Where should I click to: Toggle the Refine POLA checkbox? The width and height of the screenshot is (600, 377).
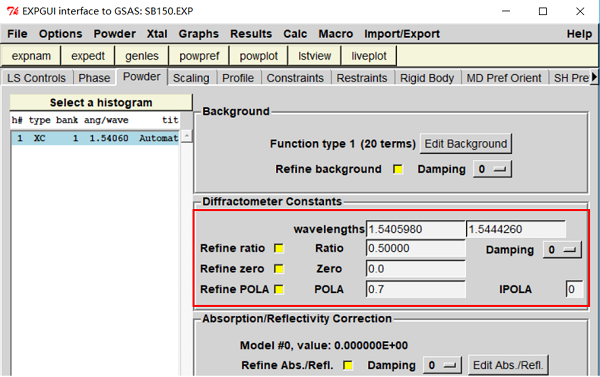tap(279, 289)
